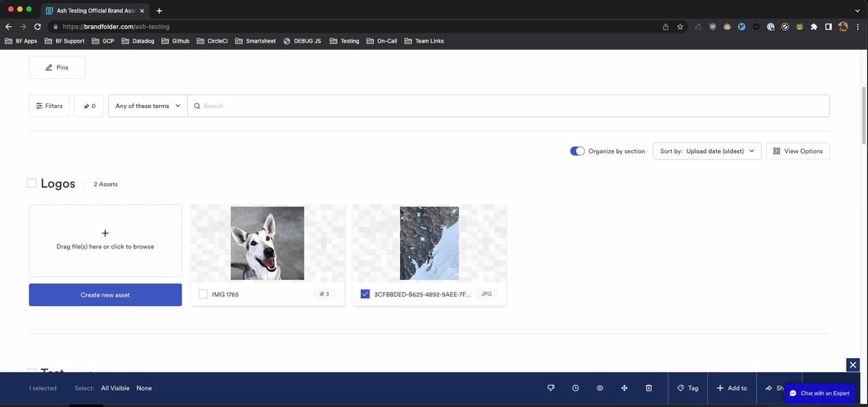This screenshot has width=868, height=407.
Task: Click the thumbs-down icon in bulk toolbar
Action: [x=551, y=388]
